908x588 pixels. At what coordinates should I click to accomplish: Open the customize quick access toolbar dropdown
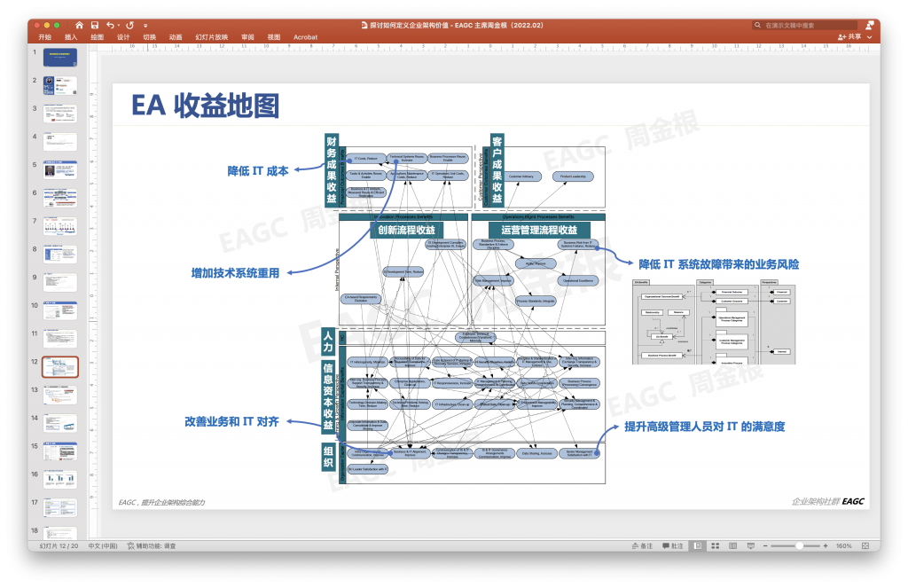145,26
